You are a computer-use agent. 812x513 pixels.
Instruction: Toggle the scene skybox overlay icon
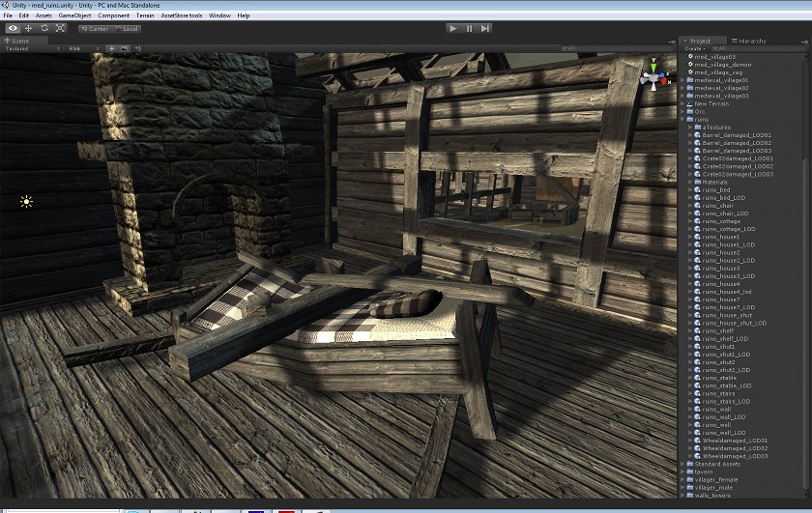click(x=125, y=48)
